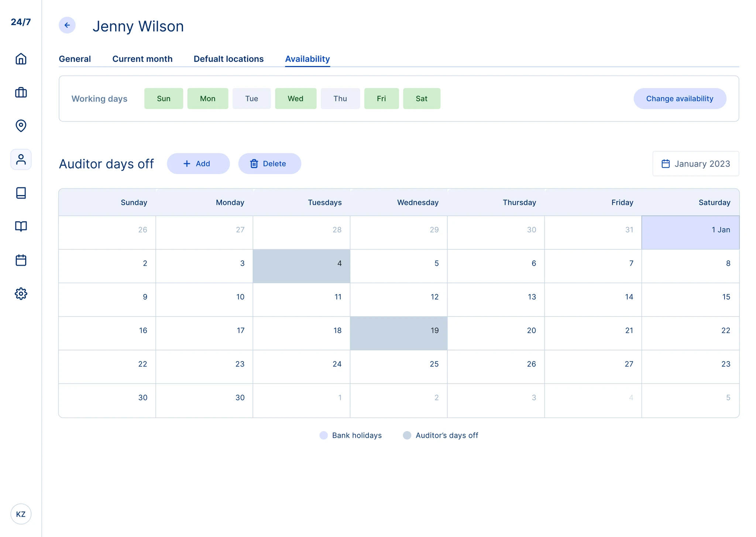Switch to the Current month tab
Screen dimensions: 756x537
tap(142, 59)
